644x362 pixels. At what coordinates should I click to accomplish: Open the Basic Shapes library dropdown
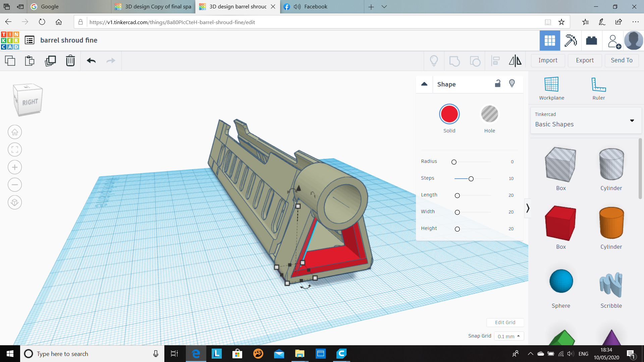586,120
